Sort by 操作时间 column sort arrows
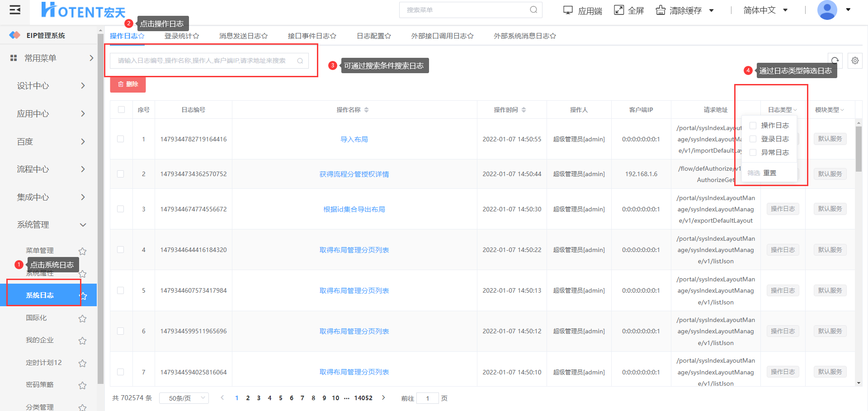Screen dimensions: 868x411 (524, 110)
